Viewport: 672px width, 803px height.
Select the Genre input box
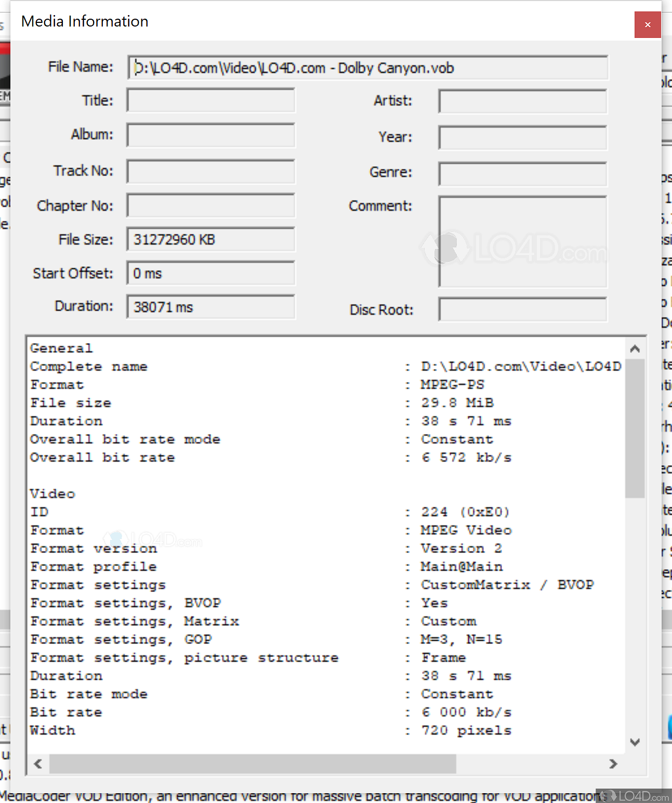click(x=522, y=174)
